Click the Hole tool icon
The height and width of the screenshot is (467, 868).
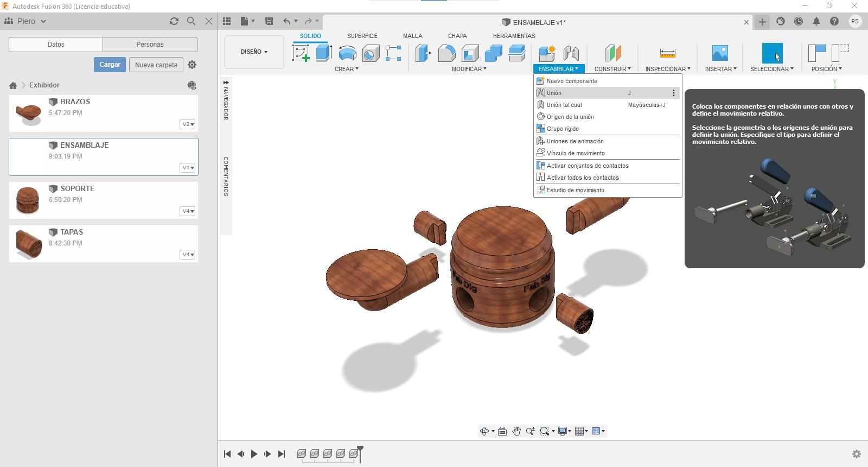click(371, 53)
